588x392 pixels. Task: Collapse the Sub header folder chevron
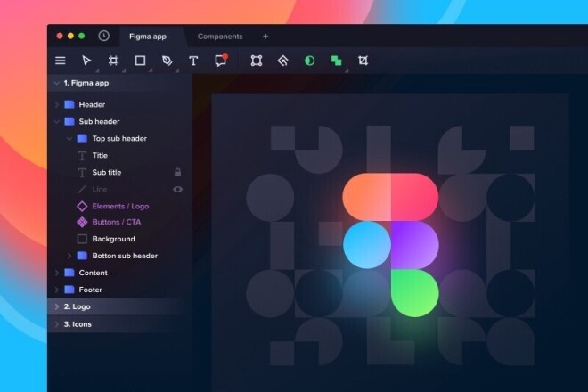coord(57,121)
